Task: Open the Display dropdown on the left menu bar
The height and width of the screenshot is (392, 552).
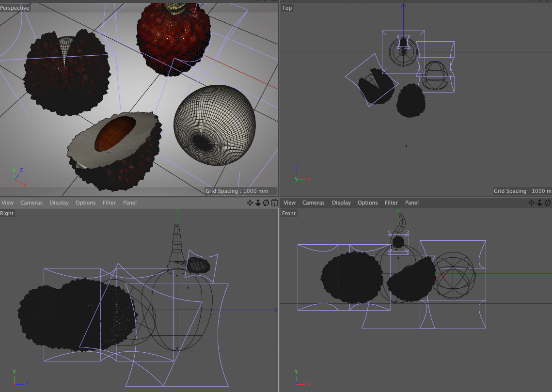Action: (x=59, y=203)
